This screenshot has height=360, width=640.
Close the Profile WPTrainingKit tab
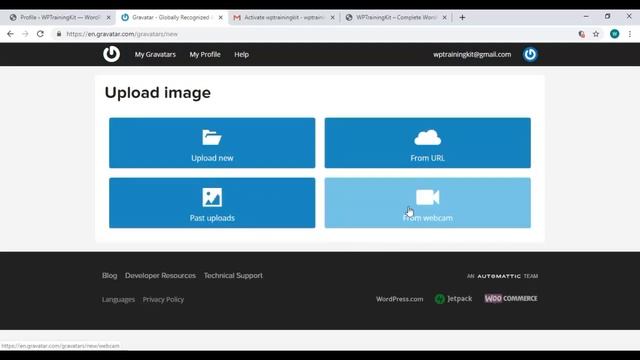109,18
